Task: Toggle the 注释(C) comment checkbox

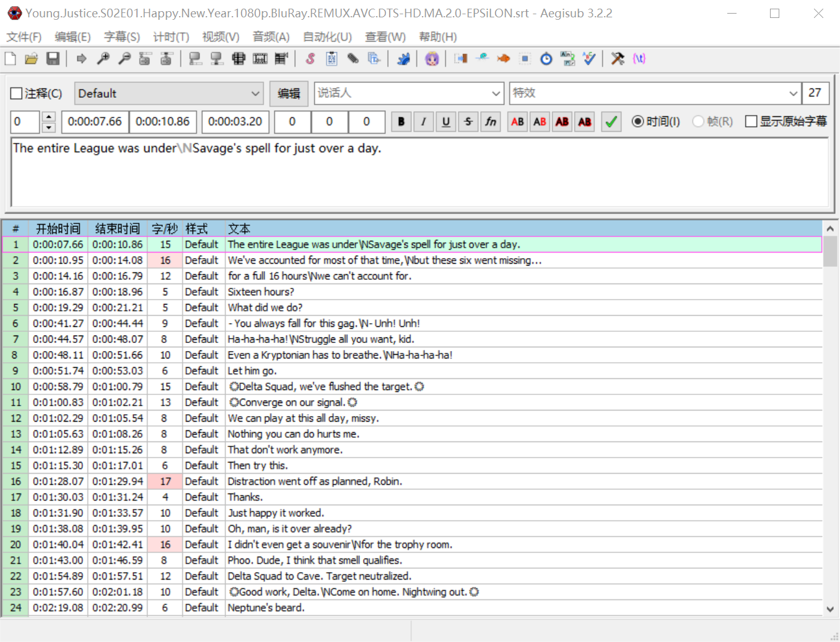Action: click(x=17, y=94)
